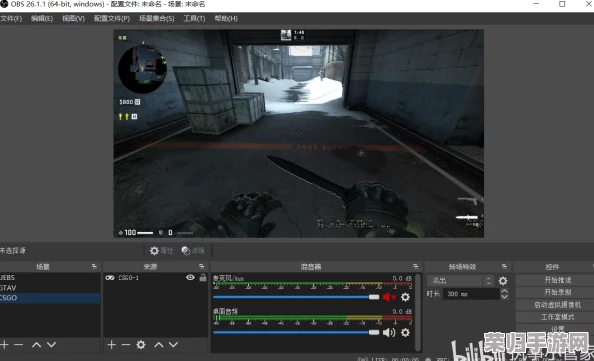Maximize the OBS window
Image resolution: width=594 pixels, height=361 pixels.
pos(562,4)
